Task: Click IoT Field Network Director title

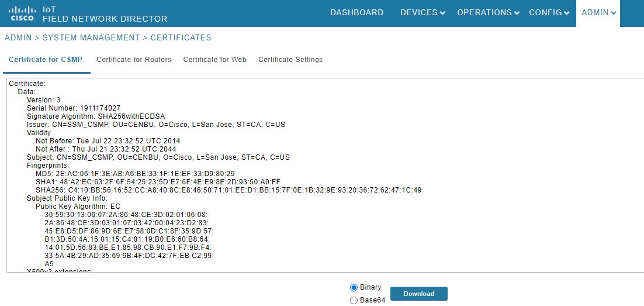Action: tap(105, 14)
